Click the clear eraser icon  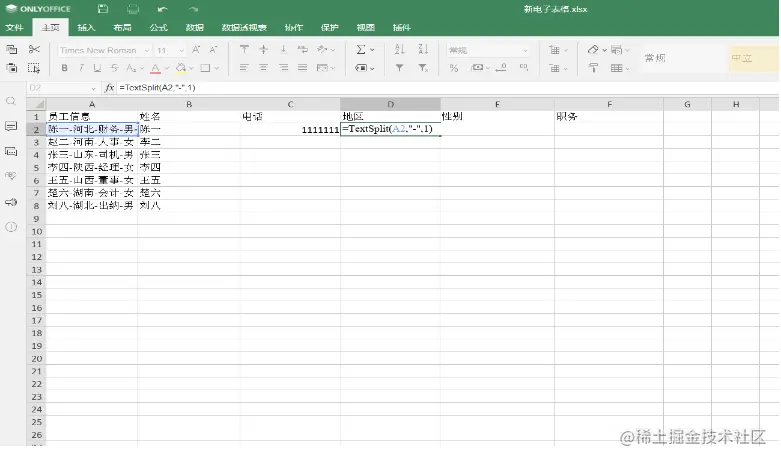tap(593, 49)
